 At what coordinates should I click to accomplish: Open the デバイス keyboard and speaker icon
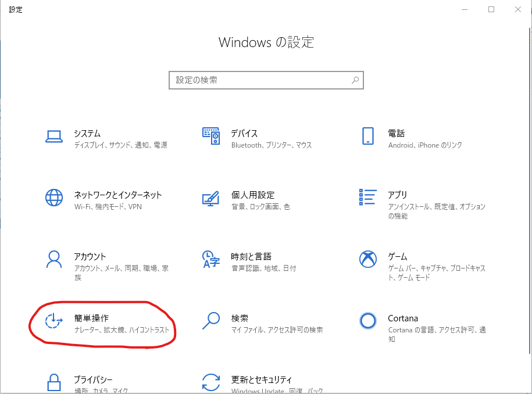click(211, 136)
